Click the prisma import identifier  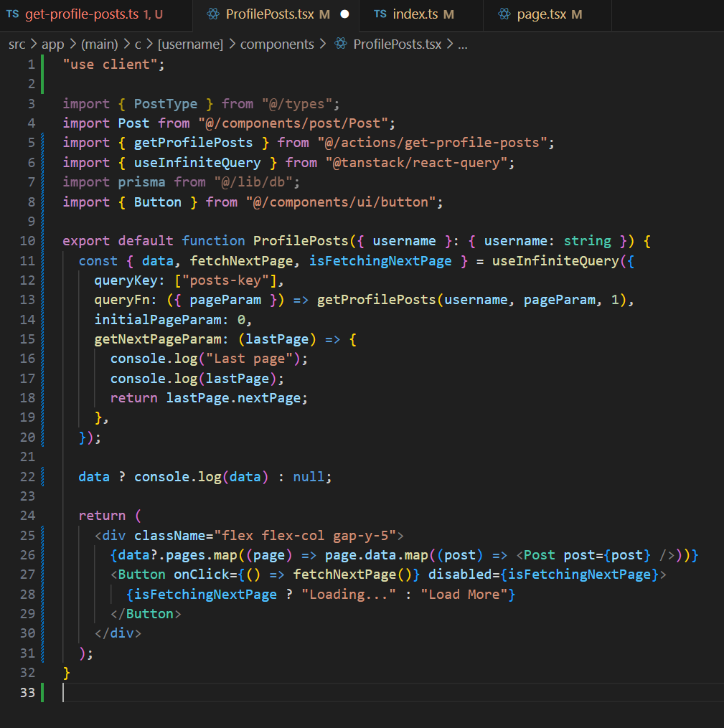click(x=141, y=182)
